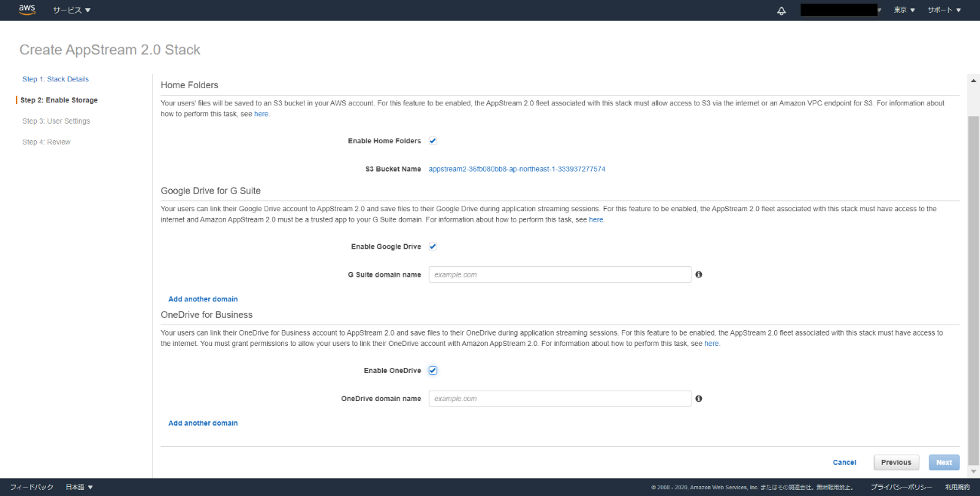Uncheck the Enable OneDrive checkbox
Viewport: 980px width, 496px height.
[x=433, y=370]
